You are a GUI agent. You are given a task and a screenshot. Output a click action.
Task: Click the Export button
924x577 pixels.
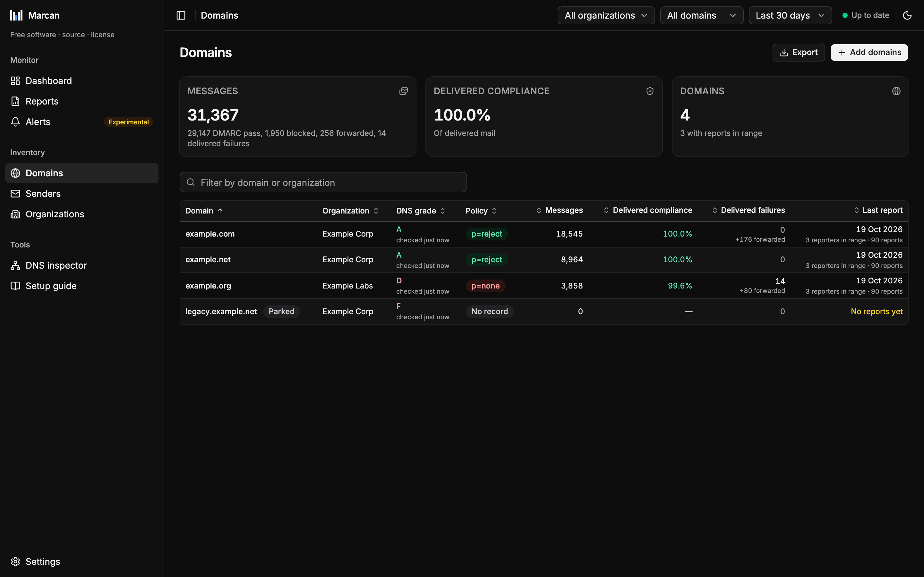[798, 52]
